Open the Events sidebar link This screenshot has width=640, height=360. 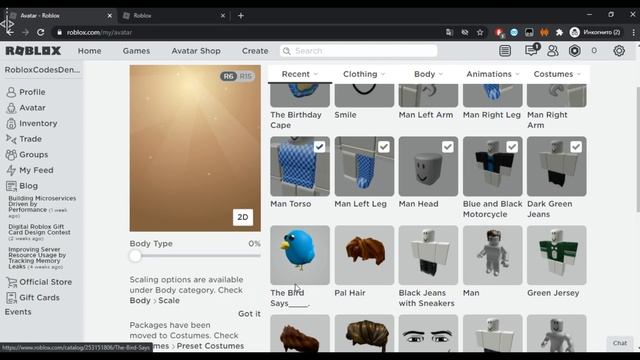point(18,312)
